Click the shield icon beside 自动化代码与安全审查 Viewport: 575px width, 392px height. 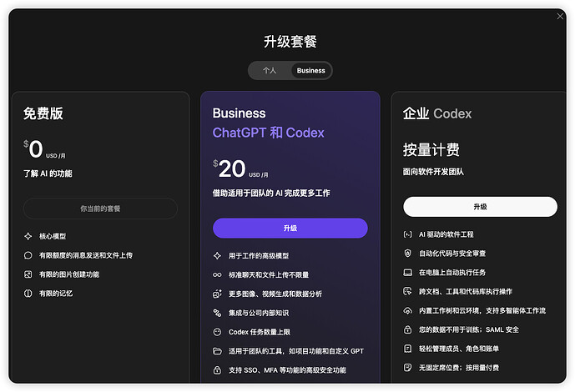point(407,254)
